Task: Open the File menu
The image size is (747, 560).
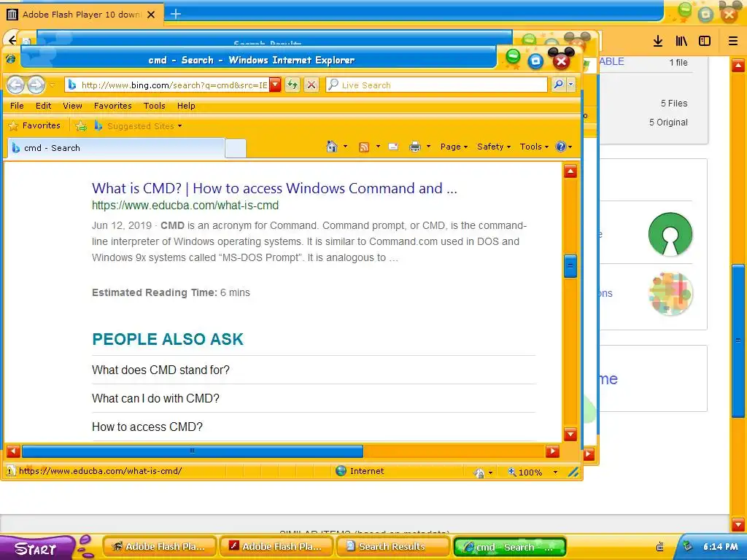Action: 17,106
